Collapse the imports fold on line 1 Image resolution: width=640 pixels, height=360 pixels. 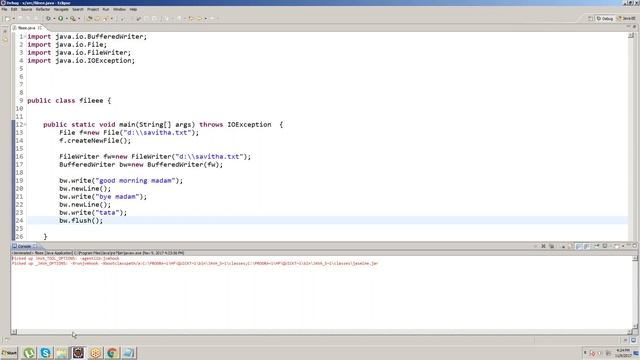point(25,36)
